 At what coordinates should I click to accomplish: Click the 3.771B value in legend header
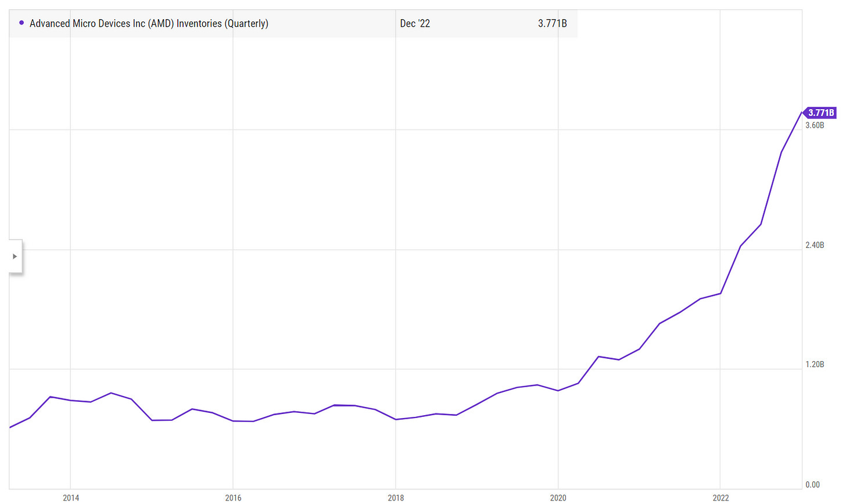click(553, 24)
